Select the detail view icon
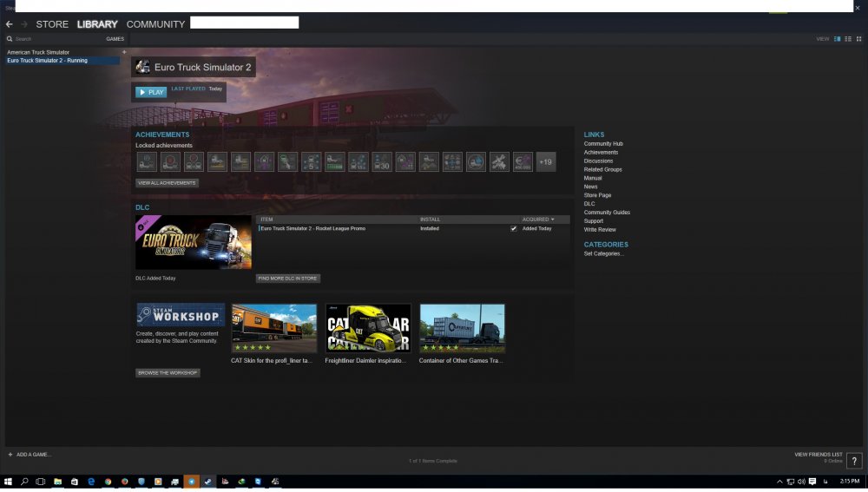868x492 pixels. pyautogui.click(x=838, y=39)
